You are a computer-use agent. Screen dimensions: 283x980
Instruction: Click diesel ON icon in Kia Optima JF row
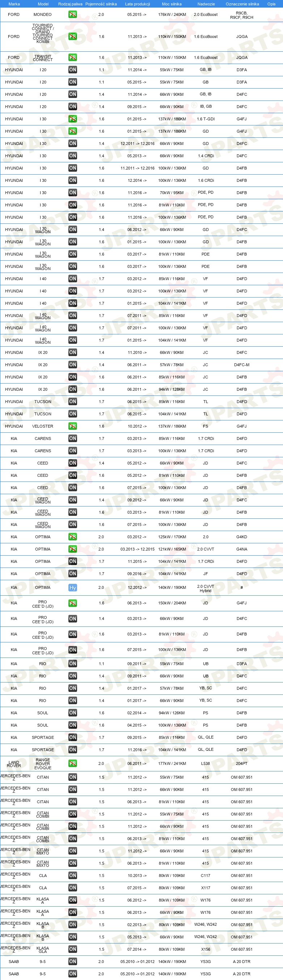[72, 574]
